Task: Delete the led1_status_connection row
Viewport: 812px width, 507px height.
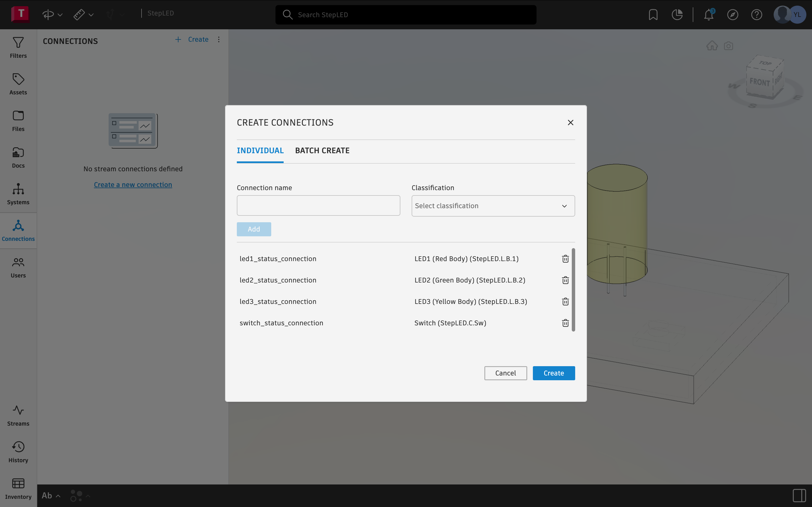Action: [565, 259]
